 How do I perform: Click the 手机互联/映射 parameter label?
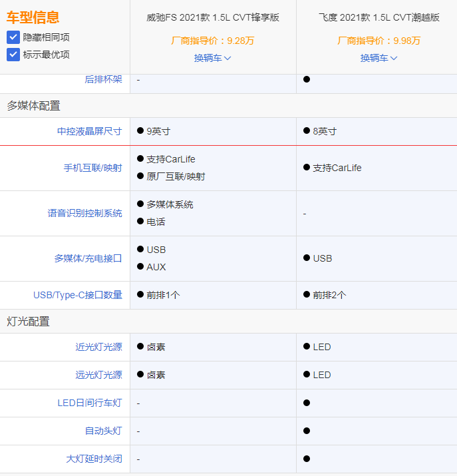pos(92,168)
